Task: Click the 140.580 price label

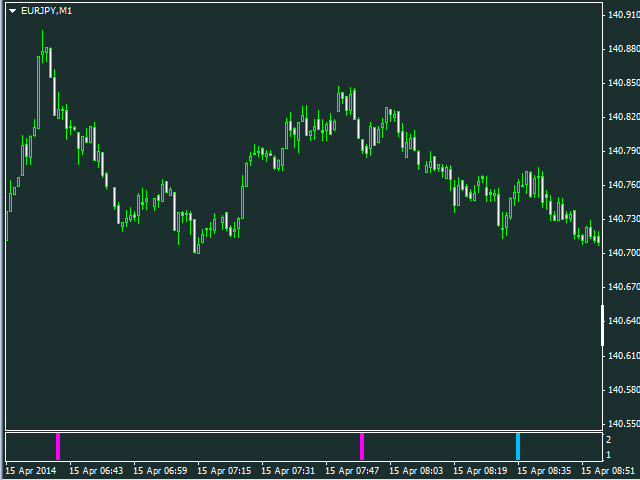Action: coord(624,390)
